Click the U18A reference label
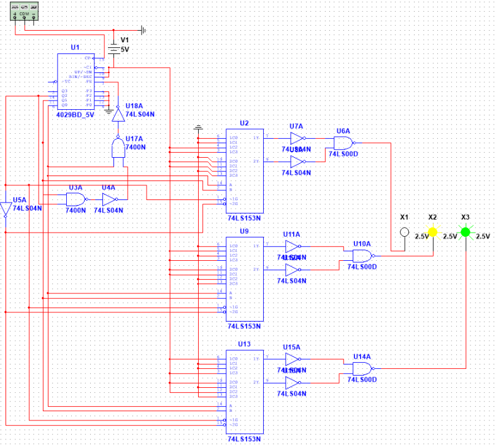The image size is (498, 448). [134, 106]
